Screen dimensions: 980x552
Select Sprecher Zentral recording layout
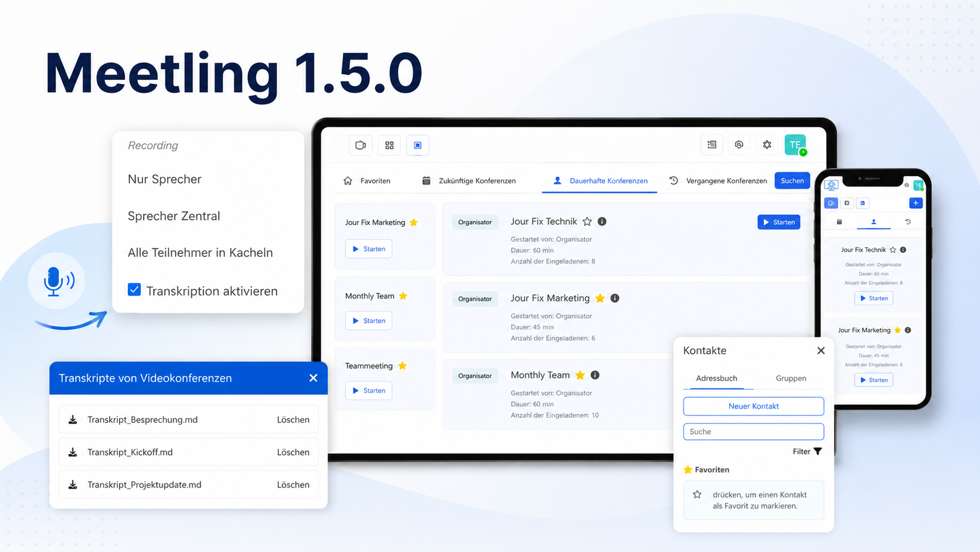coord(174,216)
